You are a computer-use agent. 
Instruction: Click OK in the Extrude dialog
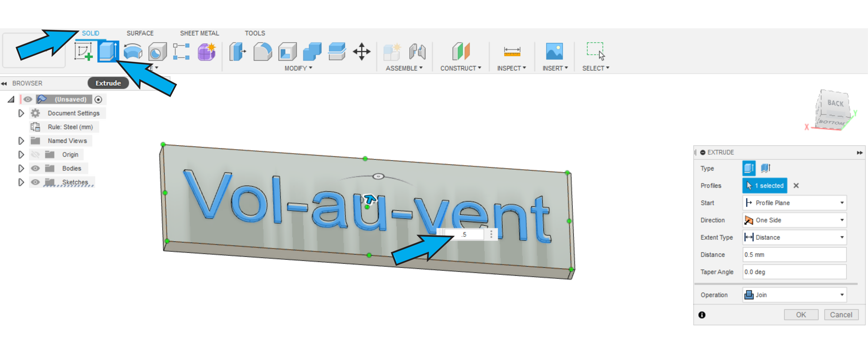[x=801, y=315]
